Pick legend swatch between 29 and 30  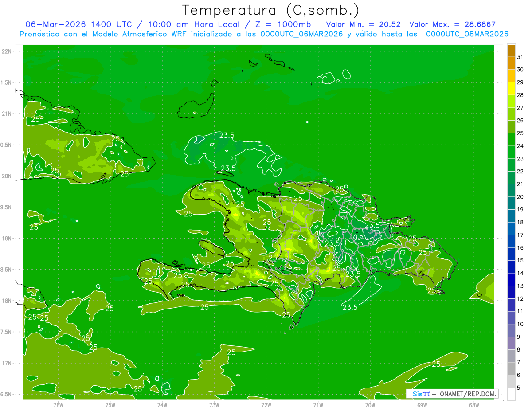[511, 76]
